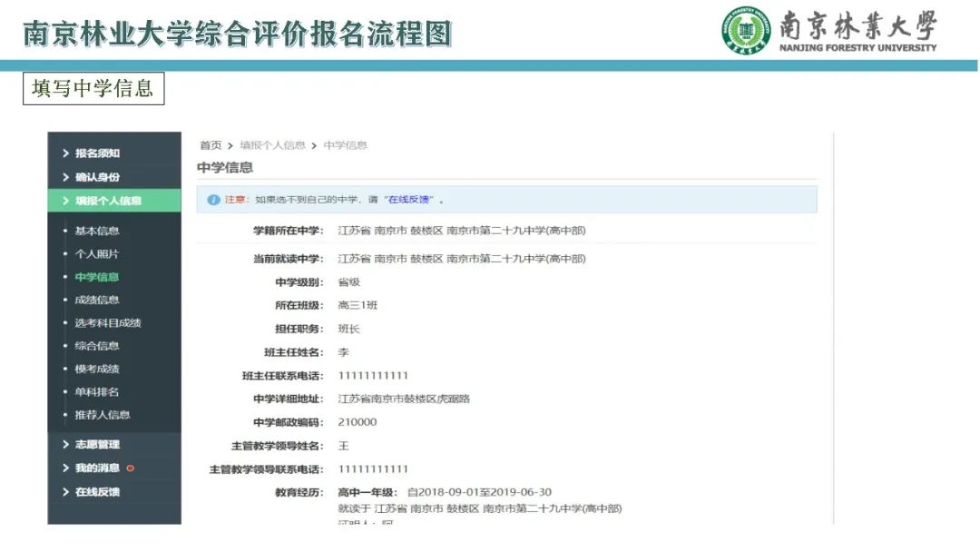Viewport: 980px width, 552px height.
Task: Click 首页 in the breadcrumb
Action: (x=211, y=145)
